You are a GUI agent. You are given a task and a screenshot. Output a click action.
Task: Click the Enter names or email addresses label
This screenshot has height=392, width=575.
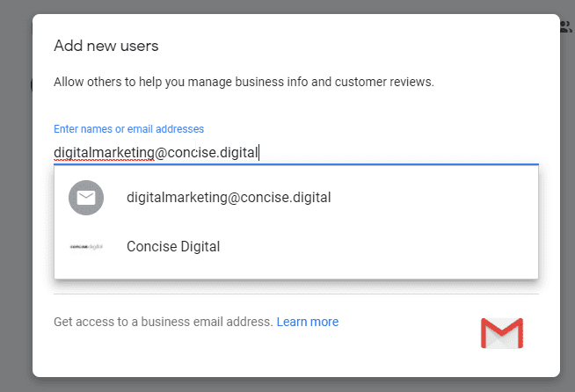click(x=128, y=129)
